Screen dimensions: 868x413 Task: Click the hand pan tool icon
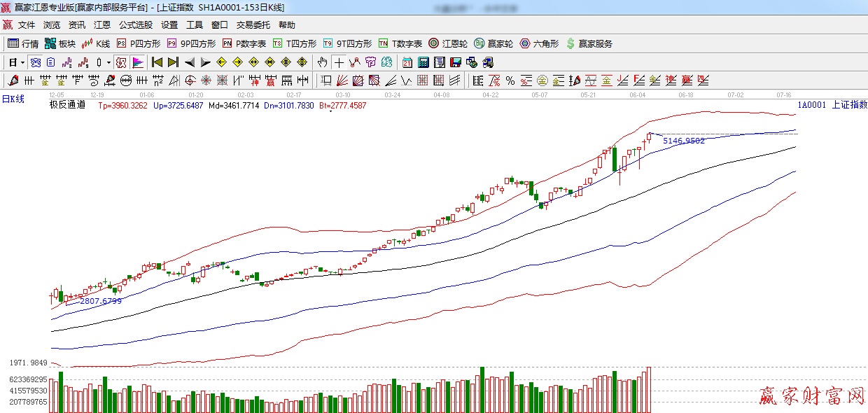pyautogui.click(x=322, y=62)
